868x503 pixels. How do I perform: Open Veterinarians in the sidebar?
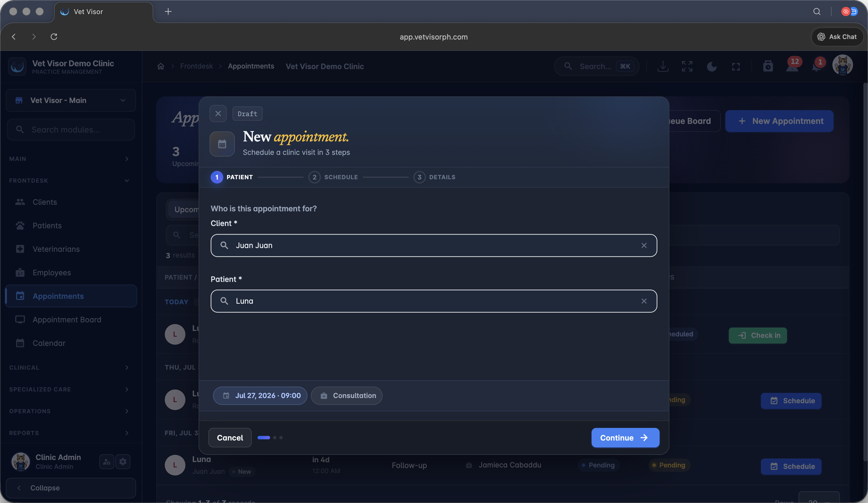71,249
